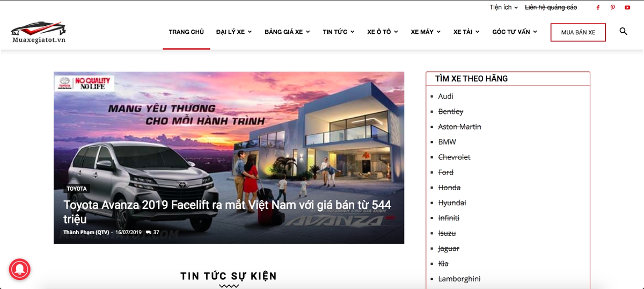This screenshot has width=644, height=289.
Task: Open the Toyota Avanza 2019 Facelift article title
Action: pyautogui.click(x=227, y=212)
